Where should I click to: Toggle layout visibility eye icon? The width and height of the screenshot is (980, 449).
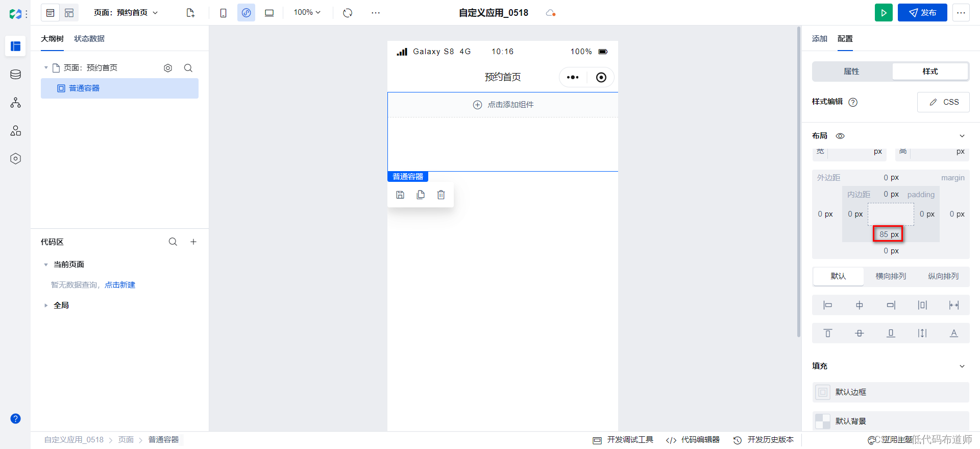tap(840, 136)
